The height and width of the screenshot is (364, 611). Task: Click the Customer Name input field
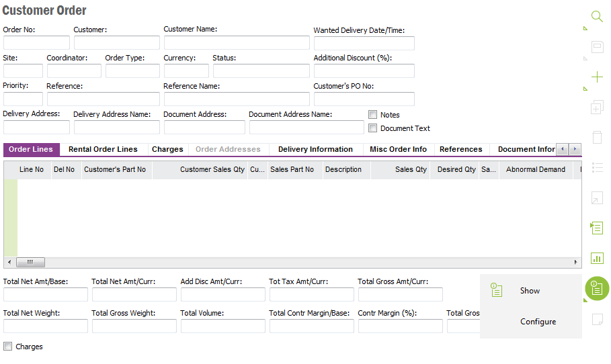(236, 43)
